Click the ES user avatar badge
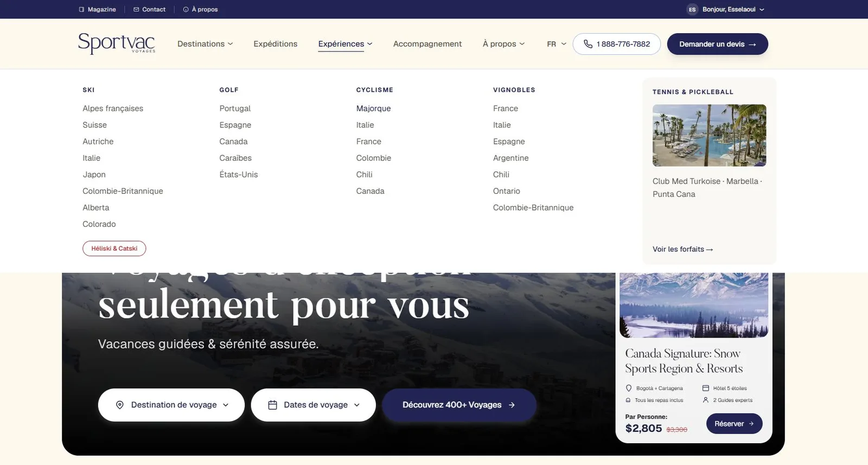868x465 pixels. 692,9
